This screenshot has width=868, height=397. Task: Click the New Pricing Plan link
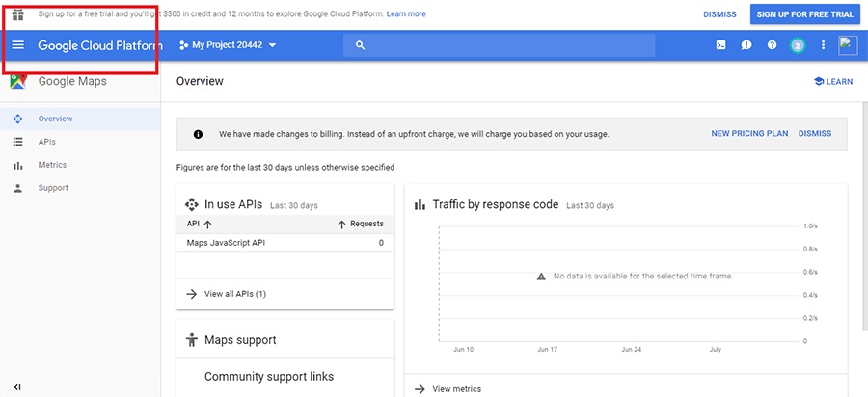[x=749, y=134]
